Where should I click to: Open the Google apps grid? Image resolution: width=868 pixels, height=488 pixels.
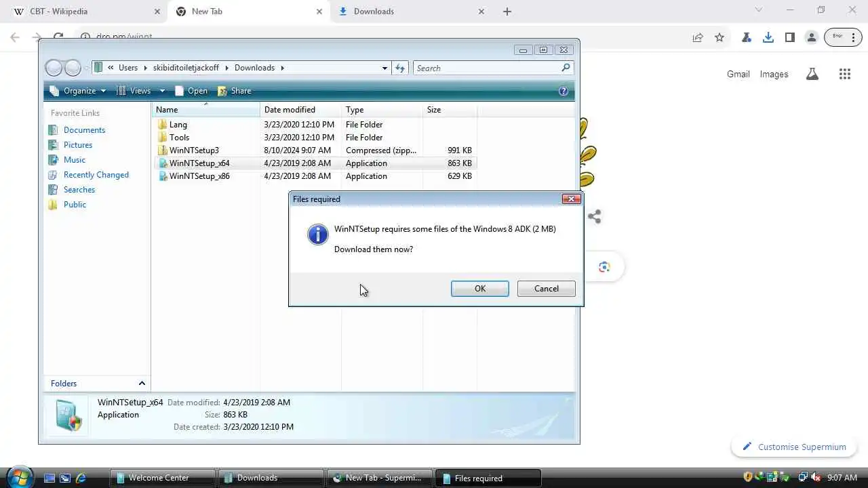coord(845,75)
